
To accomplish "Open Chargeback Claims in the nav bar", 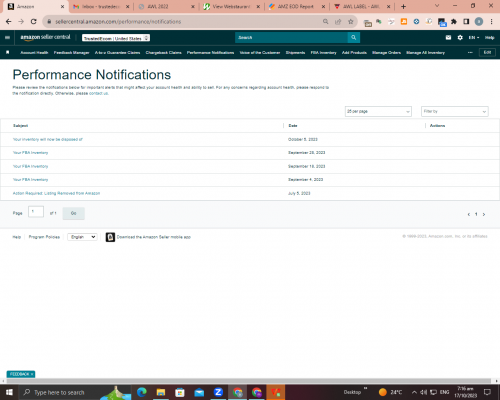I will [x=163, y=53].
